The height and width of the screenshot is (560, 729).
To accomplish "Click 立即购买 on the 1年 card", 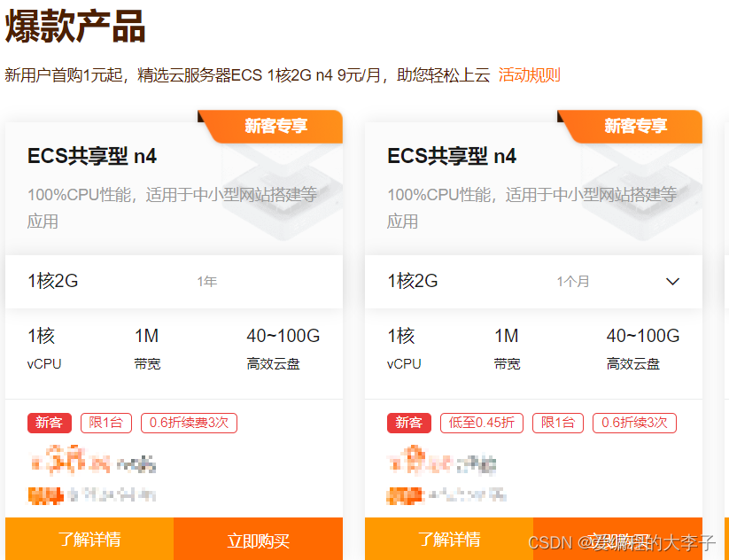I will (x=258, y=540).
